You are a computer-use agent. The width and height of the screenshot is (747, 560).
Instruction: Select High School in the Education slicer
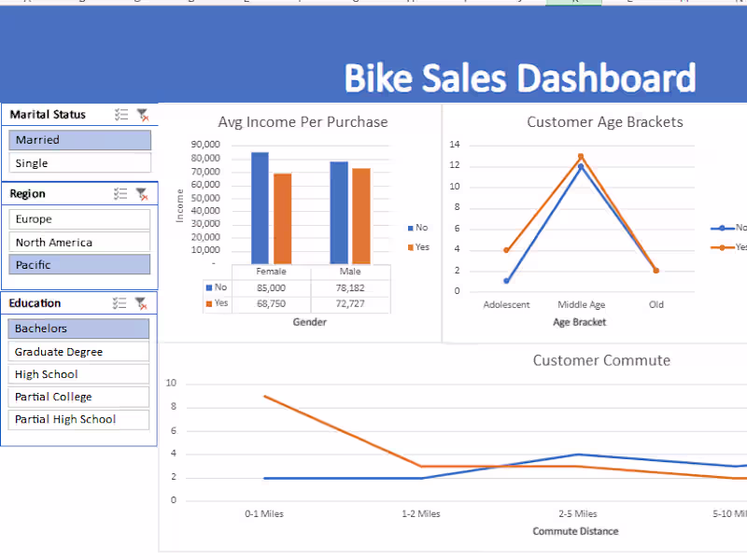coord(78,373)
